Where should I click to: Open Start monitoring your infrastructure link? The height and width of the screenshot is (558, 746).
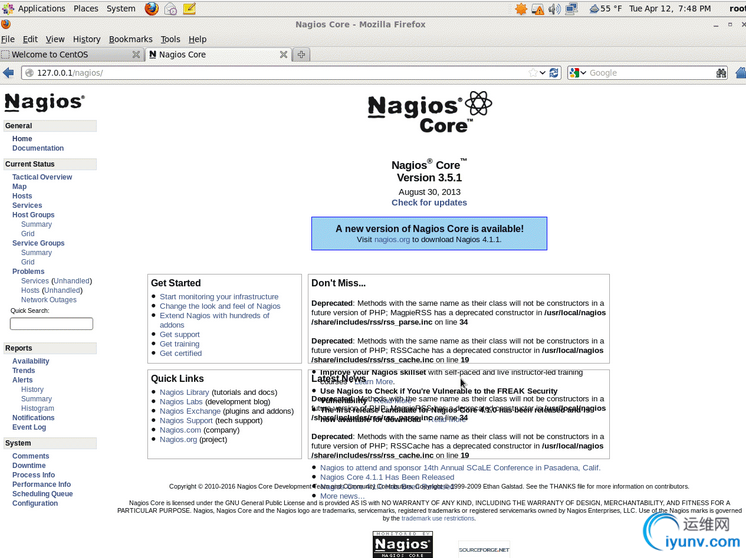click(219, 297)
